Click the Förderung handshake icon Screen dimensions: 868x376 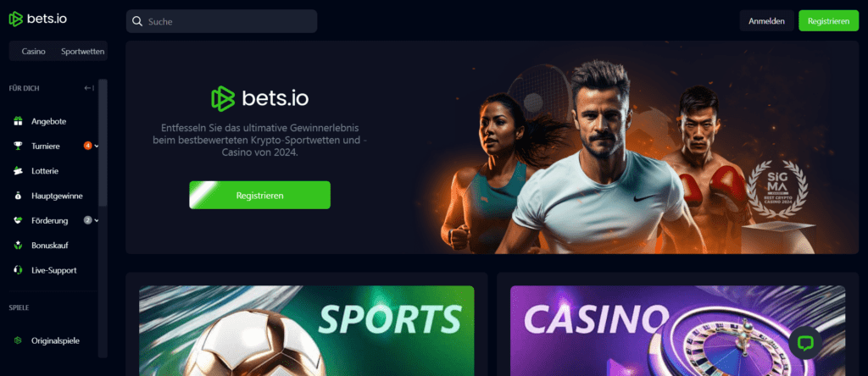[19, 220]
